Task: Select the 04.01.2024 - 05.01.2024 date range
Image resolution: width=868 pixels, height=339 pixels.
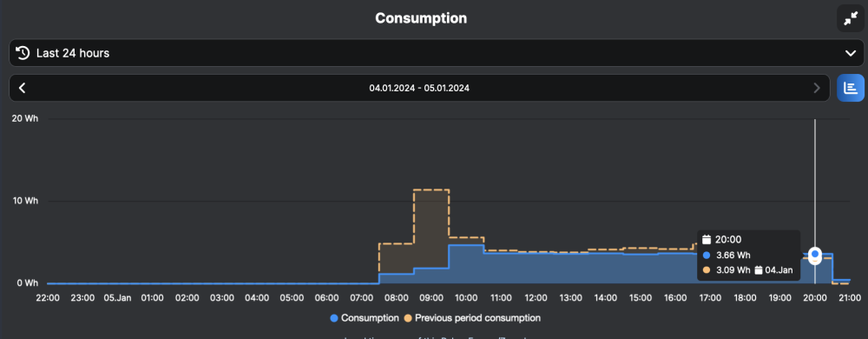Action: 419,88
